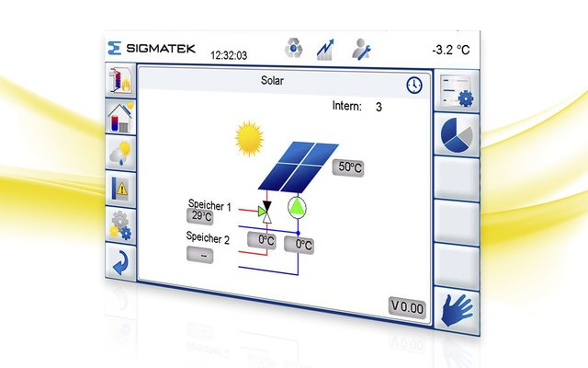
Task: Click the 50°C collector temperature field
Action: (348, 167)
